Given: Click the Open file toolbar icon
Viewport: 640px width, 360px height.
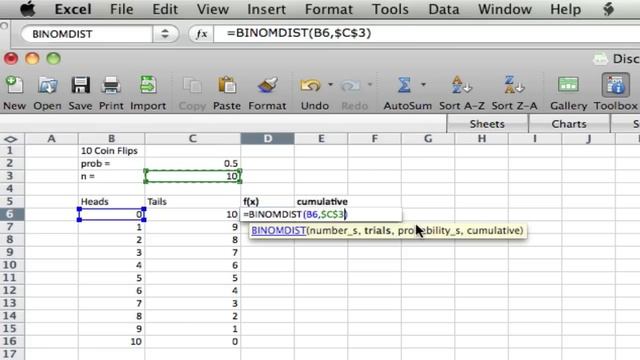Looking at the screenshot, I should coord(47,85).
